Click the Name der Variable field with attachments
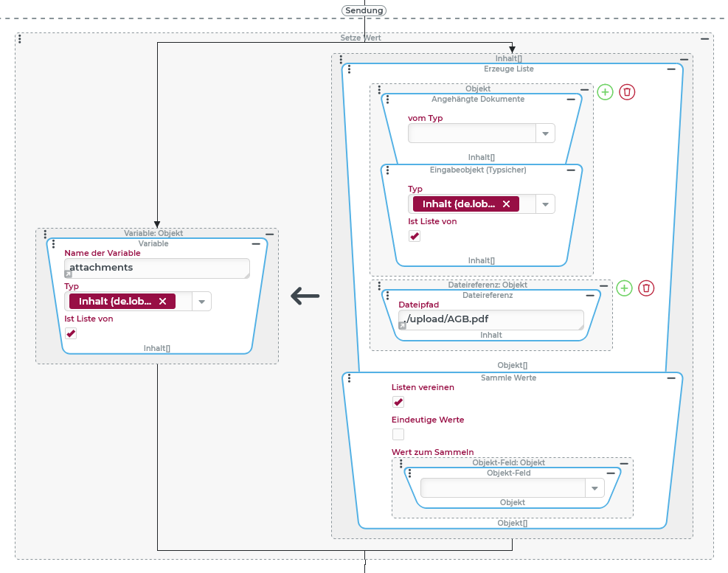 pyautogui.click(x=156, y=268)
